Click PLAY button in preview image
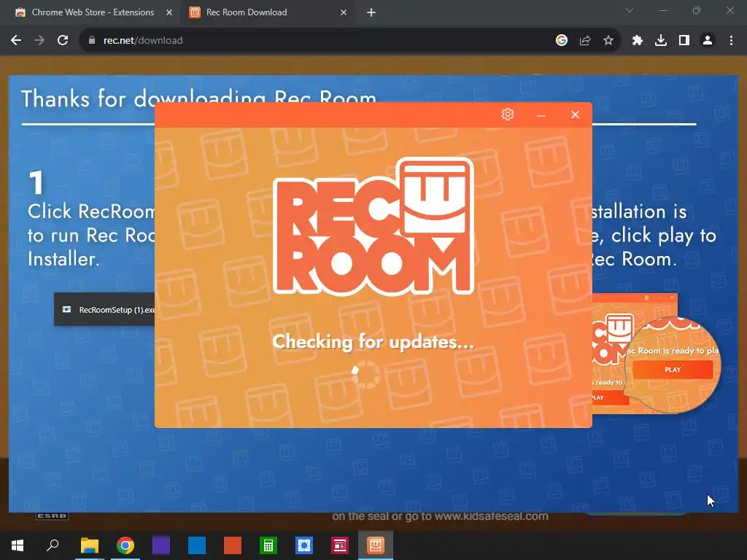 (x=673, y=370)
